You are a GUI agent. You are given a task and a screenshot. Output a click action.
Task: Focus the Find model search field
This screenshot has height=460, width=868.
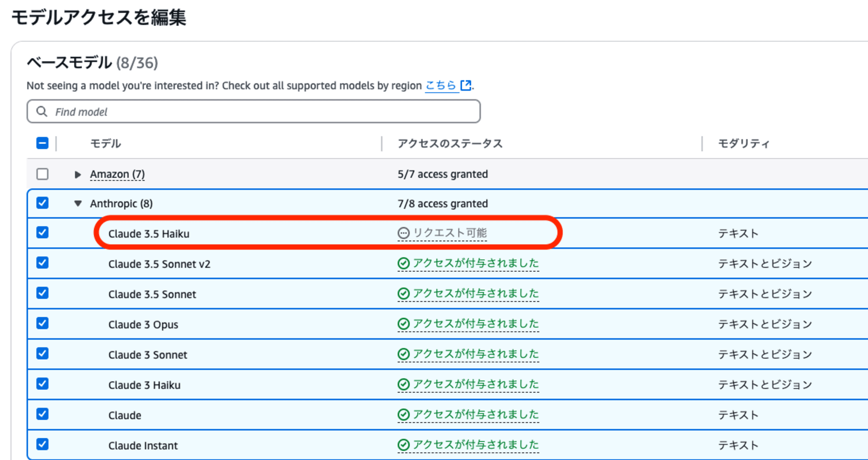[x=253, y=112]
